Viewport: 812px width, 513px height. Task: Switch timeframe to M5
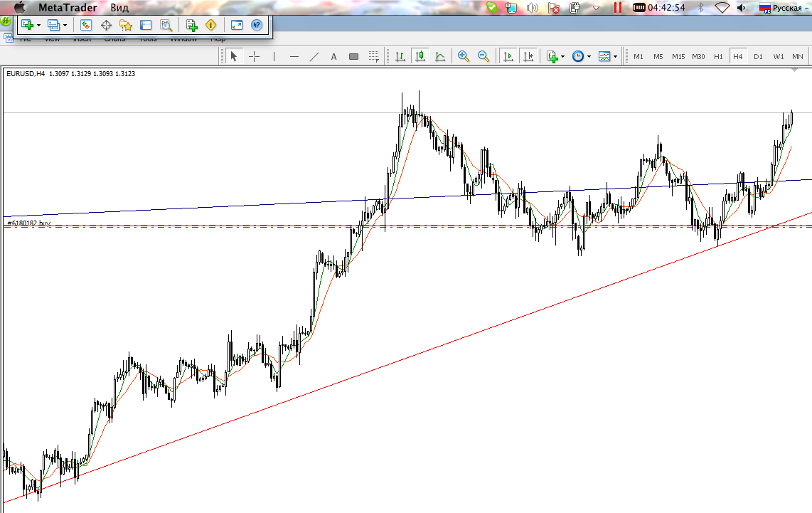pos(658,56)
